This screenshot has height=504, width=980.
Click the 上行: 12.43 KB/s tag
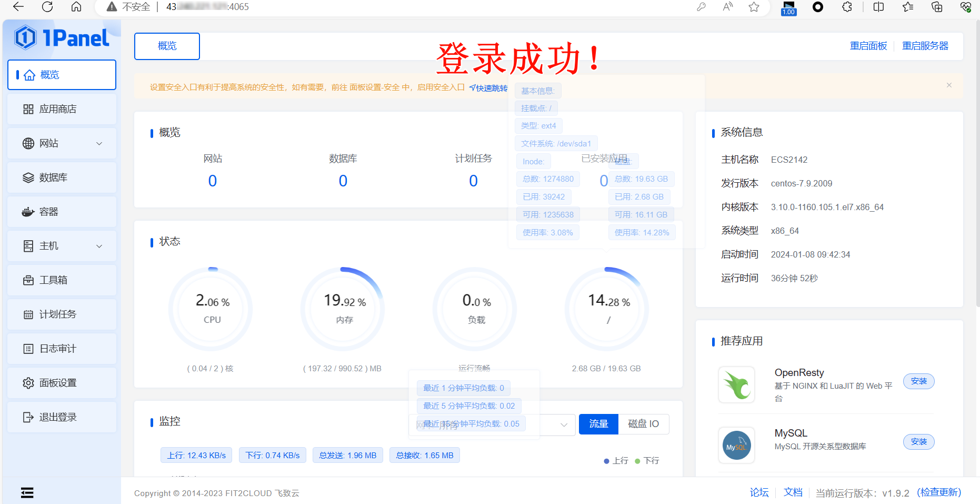196,456
